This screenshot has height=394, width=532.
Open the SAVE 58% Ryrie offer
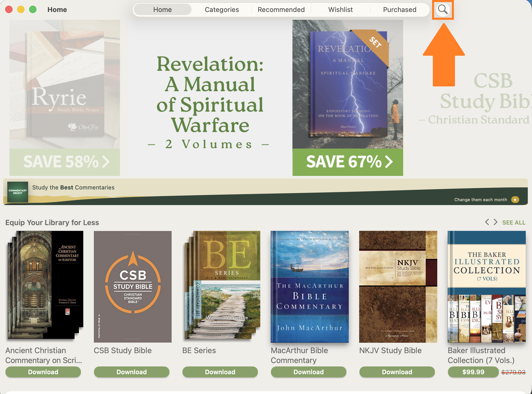(65, 162)
